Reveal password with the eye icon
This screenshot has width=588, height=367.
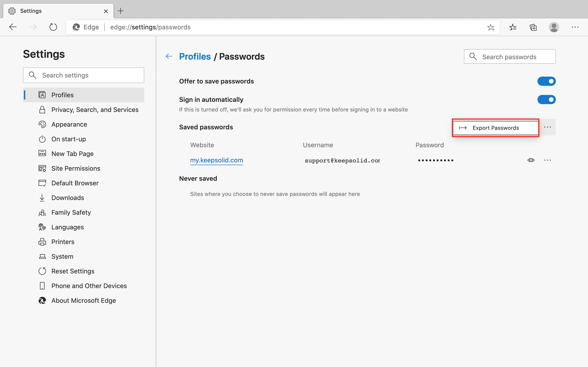tap(531, 160)
